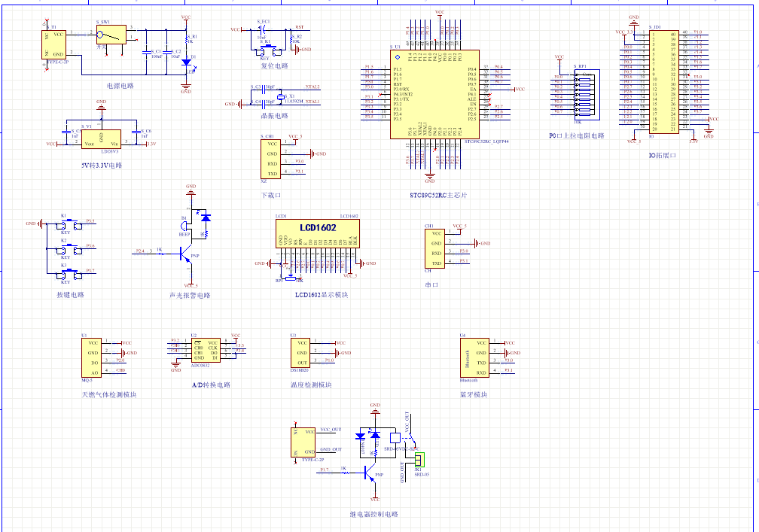The image size is (759, 532).
Task: Click the A/D转换电路 label
Action: (211, 385)
